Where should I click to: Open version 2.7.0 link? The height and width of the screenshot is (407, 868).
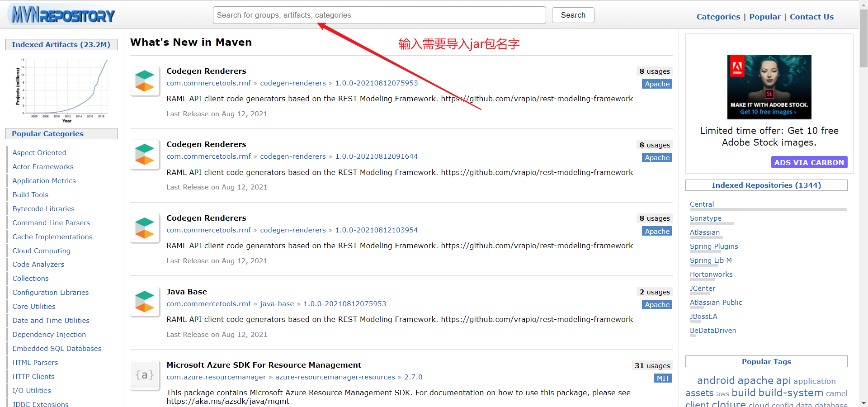pos(413,377)
